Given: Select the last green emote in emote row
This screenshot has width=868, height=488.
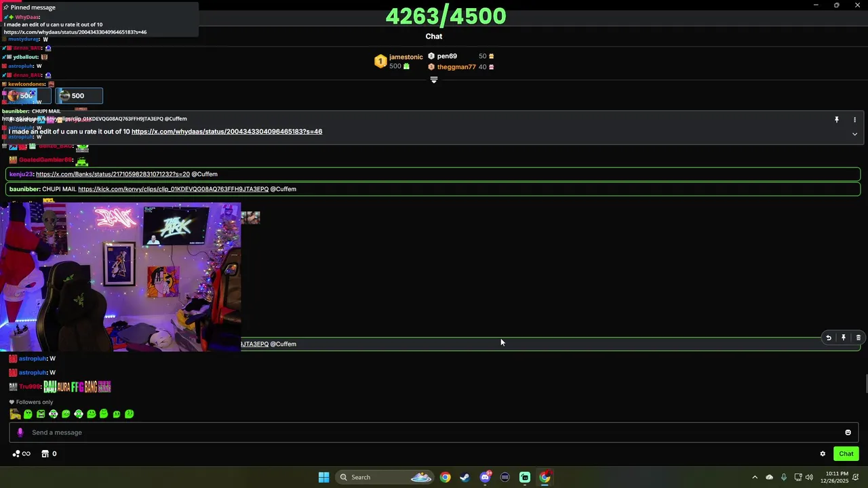Looking at the screenshot, I should coord(130,414).
